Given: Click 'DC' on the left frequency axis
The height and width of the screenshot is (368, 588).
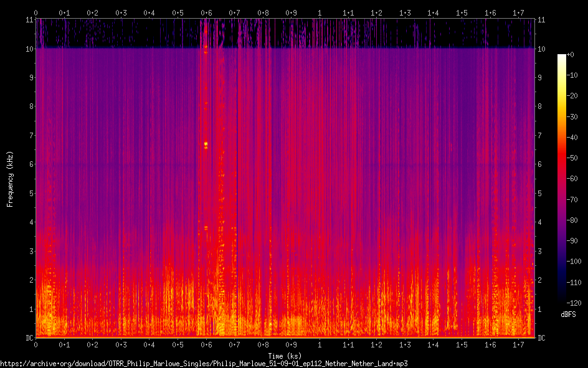Looking at the screenshot, I should [27, 338].
